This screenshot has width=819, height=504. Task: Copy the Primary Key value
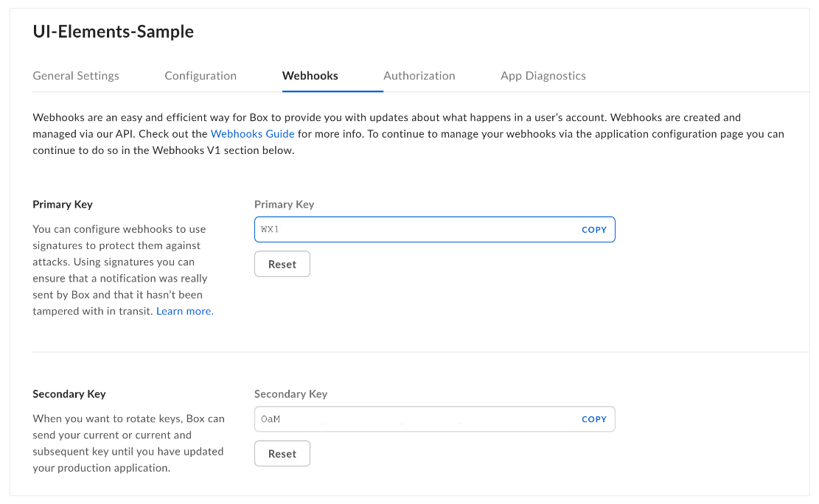[x=594, y=230]
